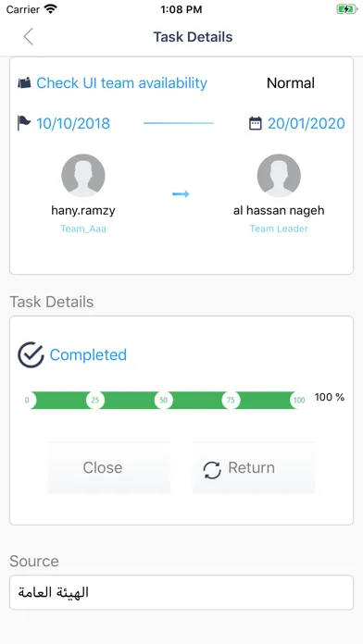Tap the folder icon beside task title
The width and height of the screenshot is (363, 644).
25,83
